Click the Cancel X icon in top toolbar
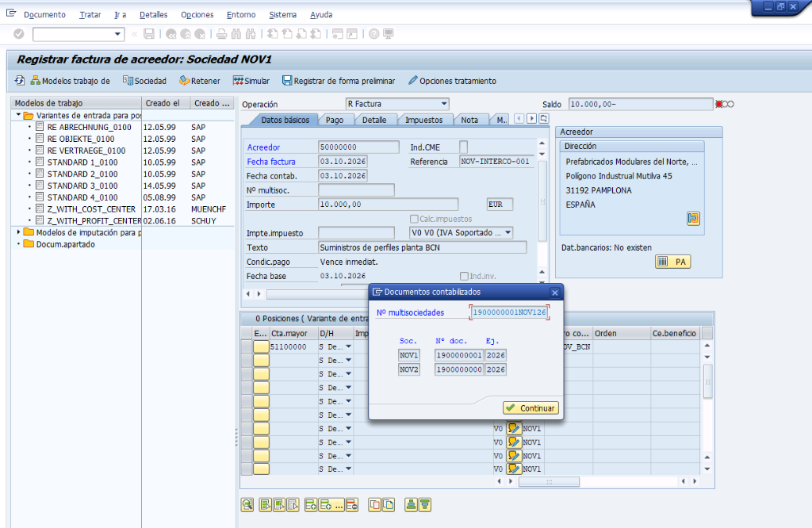 pyautogui.click(x=200, y=34)
